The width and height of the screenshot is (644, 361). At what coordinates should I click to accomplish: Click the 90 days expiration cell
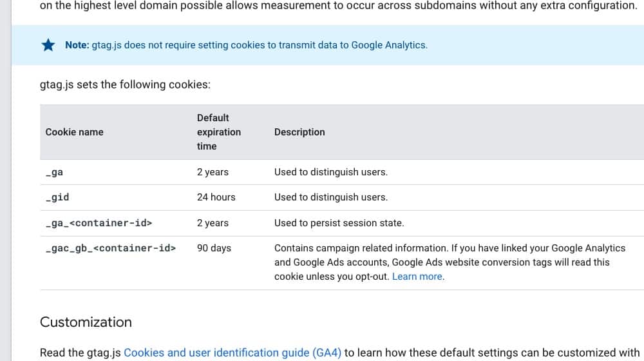[214, 248]
